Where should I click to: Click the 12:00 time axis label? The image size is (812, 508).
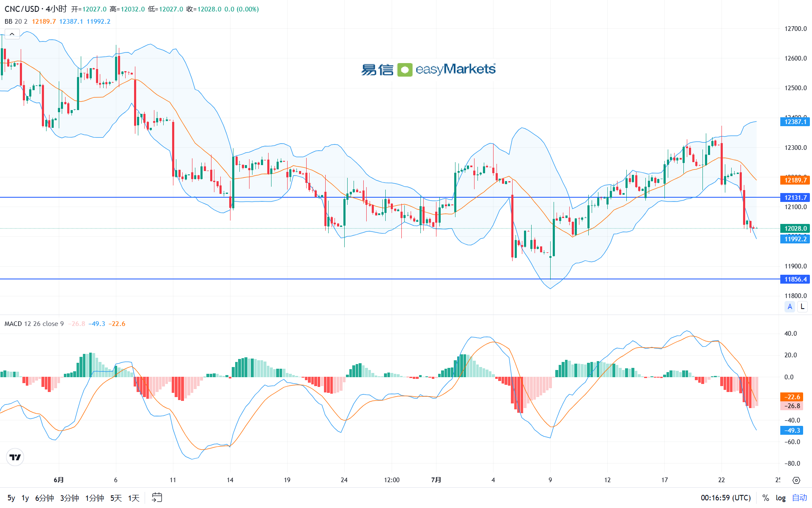[392, 480]
